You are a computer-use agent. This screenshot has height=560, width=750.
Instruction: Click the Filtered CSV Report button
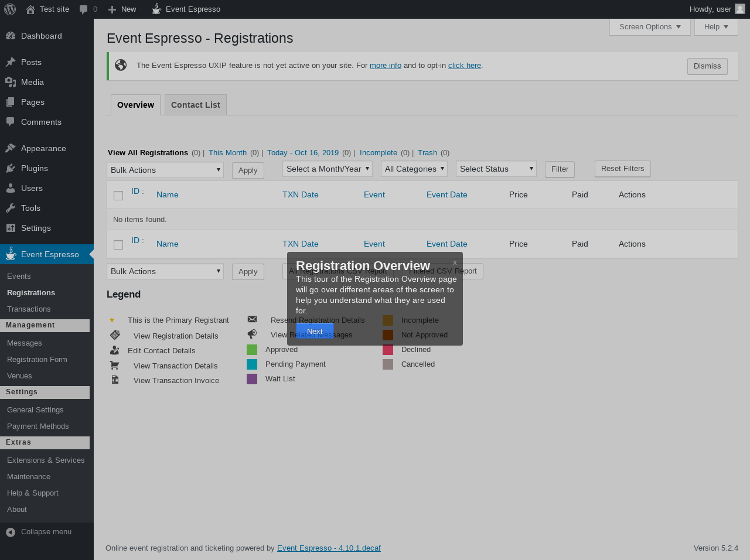[443, 271]
